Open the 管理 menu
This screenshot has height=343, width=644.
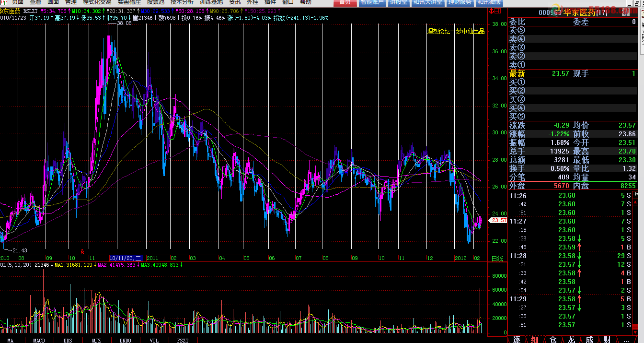(x=71, y=2)
